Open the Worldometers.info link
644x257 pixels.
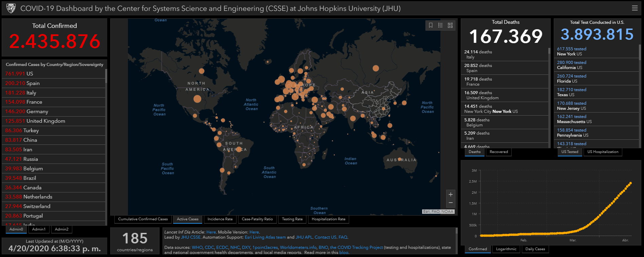click(298, 247)
